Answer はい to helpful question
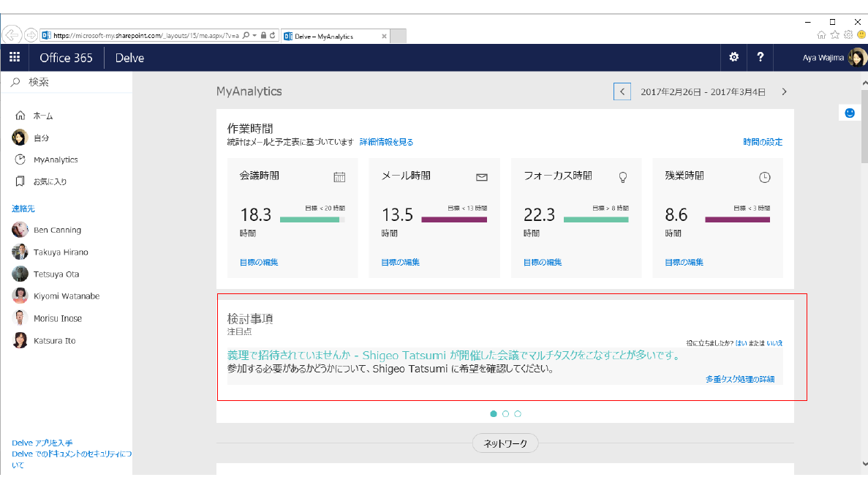This screenshot has height=488, width=868. point(741,343)
